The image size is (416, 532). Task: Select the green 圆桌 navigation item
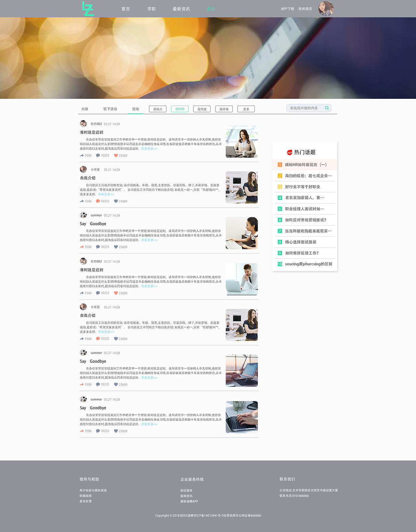[211, 9]
